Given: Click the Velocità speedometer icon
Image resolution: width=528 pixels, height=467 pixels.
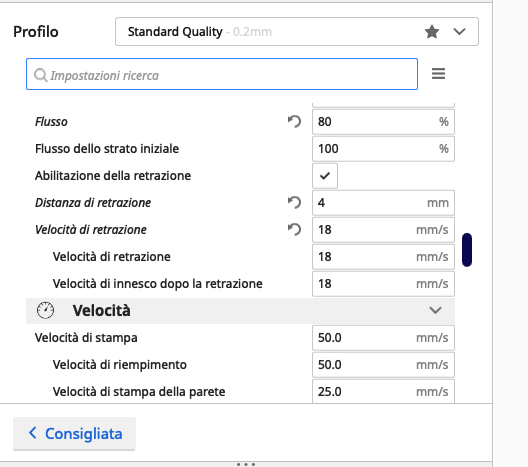Looking at the screenshot, I should point(45,310).
